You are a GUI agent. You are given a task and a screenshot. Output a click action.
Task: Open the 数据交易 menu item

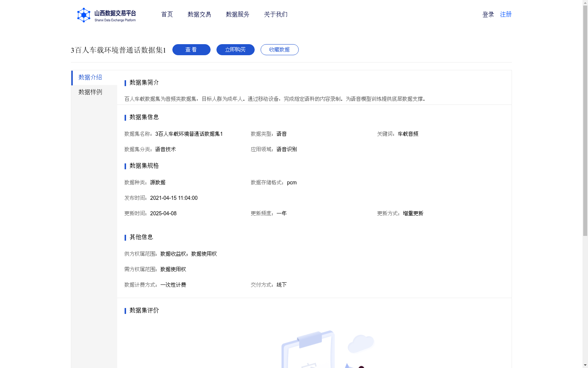(199, 14)
